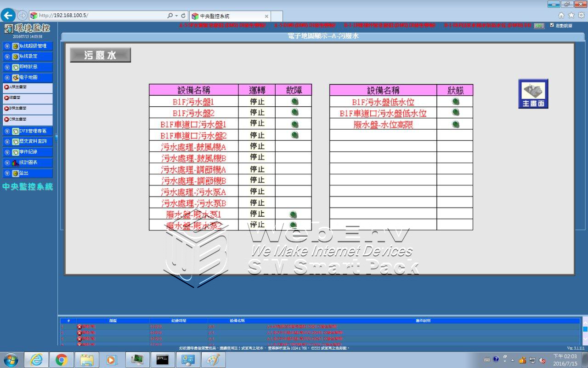Click the 廢水盤-水位高限 equipment name
Image resolution: width=588 pixels, height=368 pixels.
[383, 124]
